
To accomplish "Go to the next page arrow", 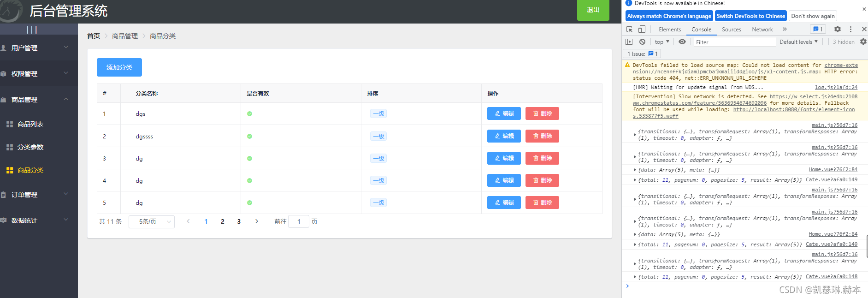I will click(257, 221).
